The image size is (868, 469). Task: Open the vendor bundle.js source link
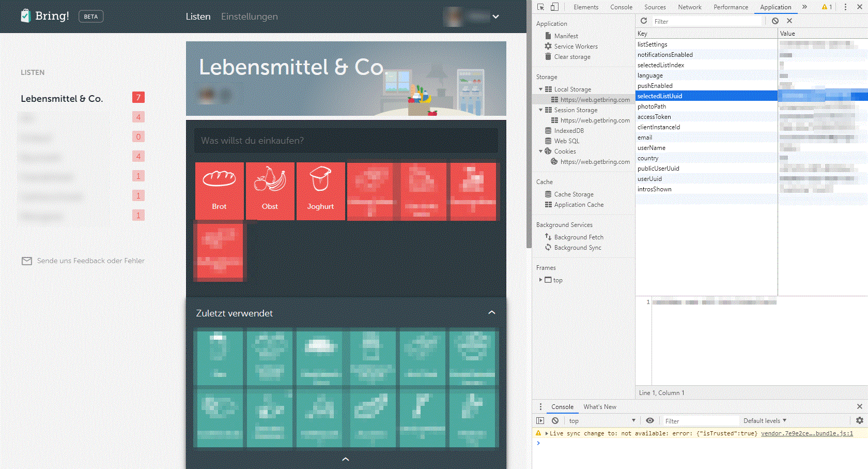tap(807, 433)
